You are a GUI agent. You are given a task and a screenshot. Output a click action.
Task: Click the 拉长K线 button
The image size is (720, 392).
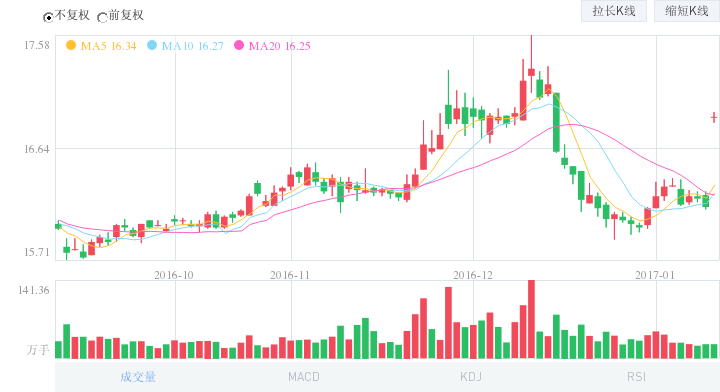613,11
